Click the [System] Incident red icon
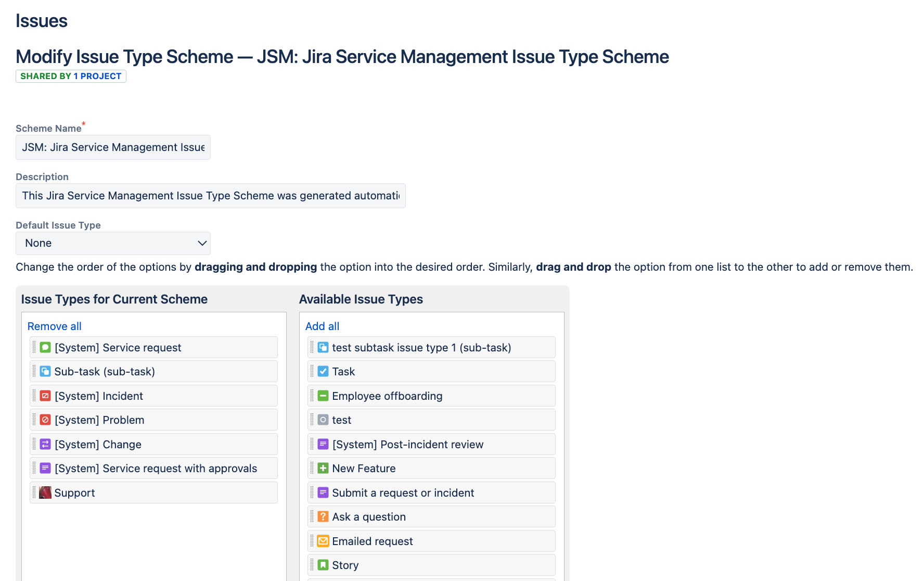 45,396
